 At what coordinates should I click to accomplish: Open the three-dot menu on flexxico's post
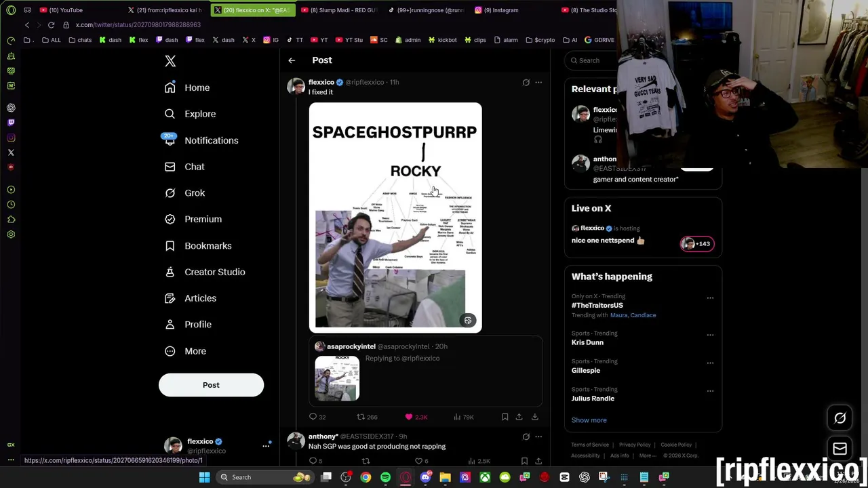(x=538, y=83)
